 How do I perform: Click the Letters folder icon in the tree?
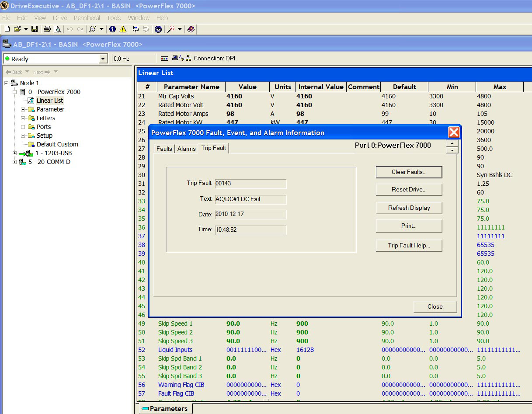(x=31, y=118)
